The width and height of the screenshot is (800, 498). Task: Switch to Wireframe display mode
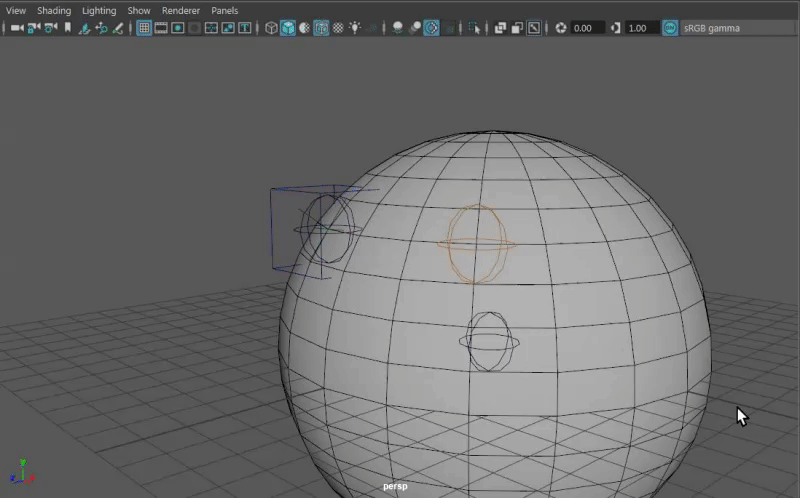pyautogui.click(x=271, y=28)
